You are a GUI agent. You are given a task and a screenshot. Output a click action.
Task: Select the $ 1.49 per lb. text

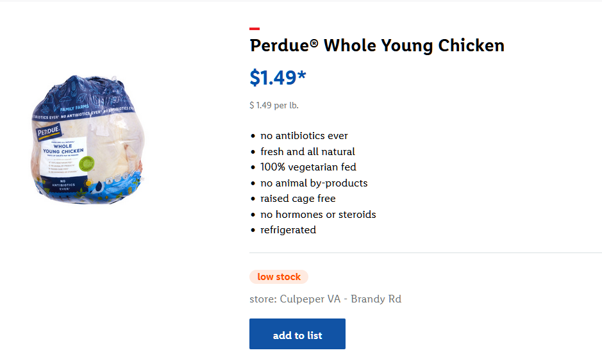pyautogui.click(x=274, y=105)
